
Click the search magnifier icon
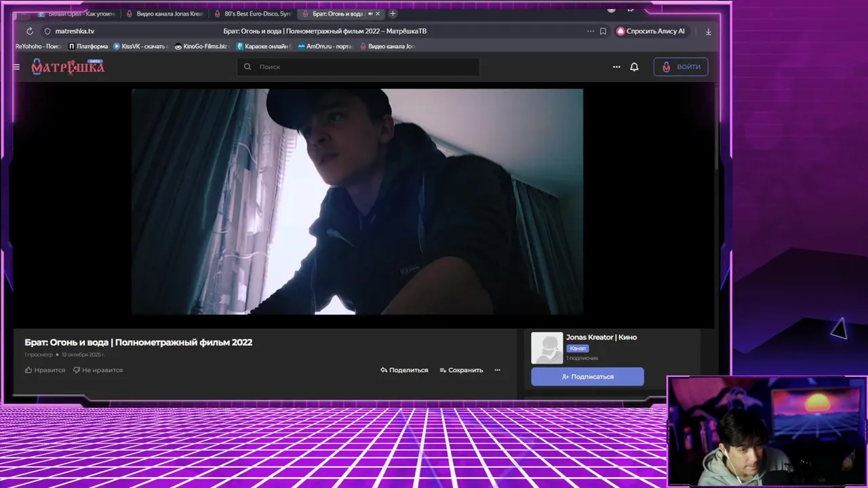tap(248, 67)
